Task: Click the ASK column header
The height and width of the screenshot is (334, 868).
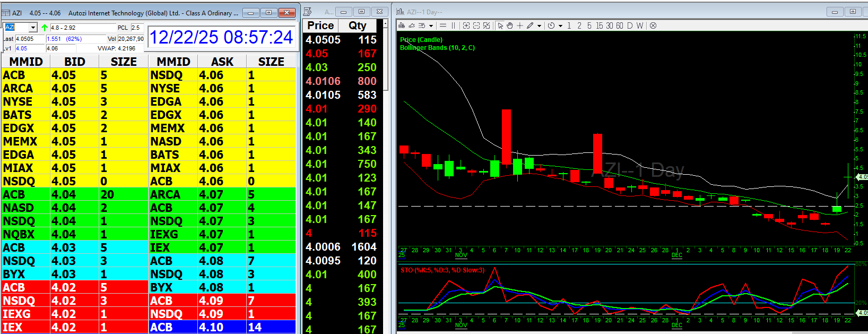Action: (222, 62)
